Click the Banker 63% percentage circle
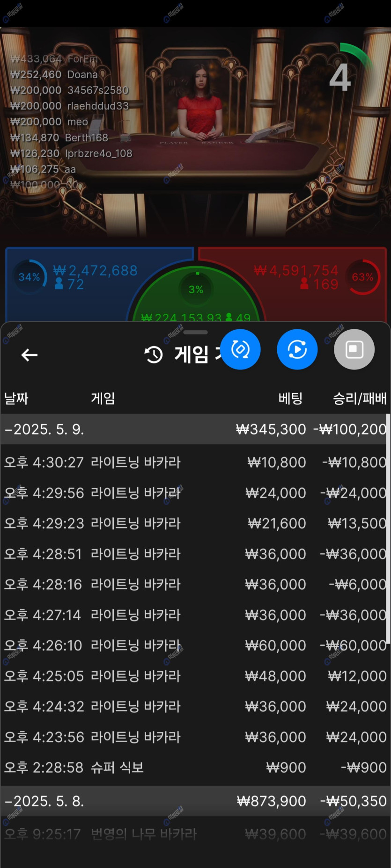Viewport: 391px width, 868px height. [x=363, y=277]
